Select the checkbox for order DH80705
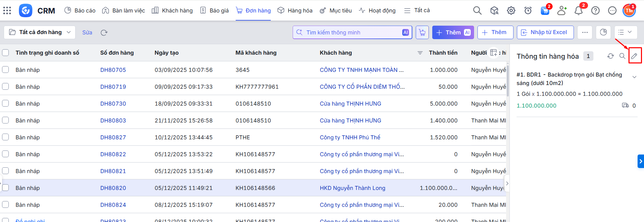Viewport: 644px width, 222px height. point(5,70)
